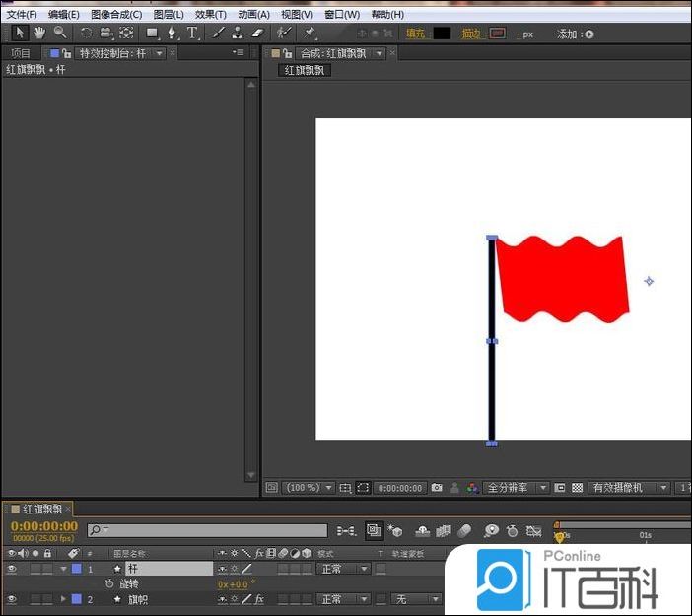Open the 全分辨率 resolution dropdown
The image size is (692, 616).
[x=517, y=488]
